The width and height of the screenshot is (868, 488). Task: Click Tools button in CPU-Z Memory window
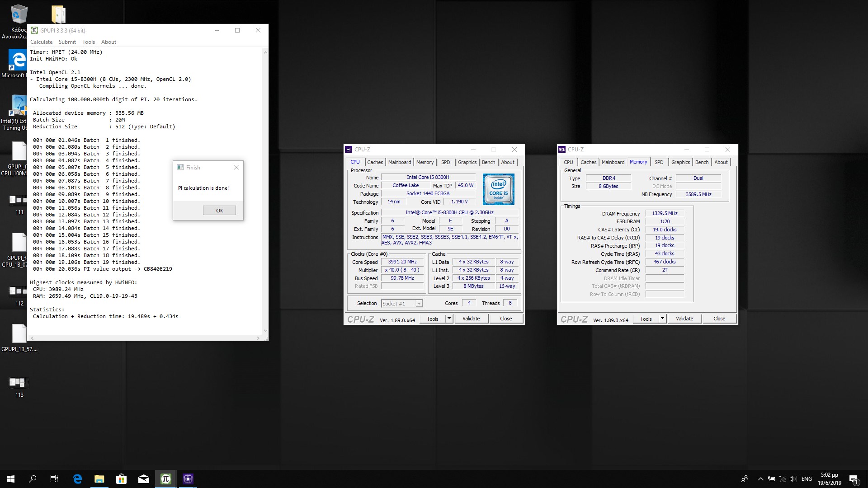coord(646,319)
